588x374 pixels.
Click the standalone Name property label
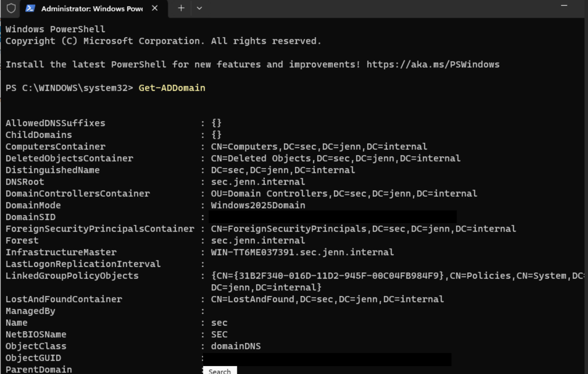click(x=17, y=323)
